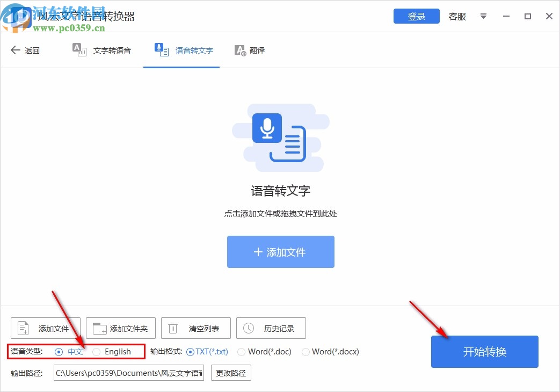Click 更改路径 to change output path
560x392 pixels.
[x=231, y=373]
